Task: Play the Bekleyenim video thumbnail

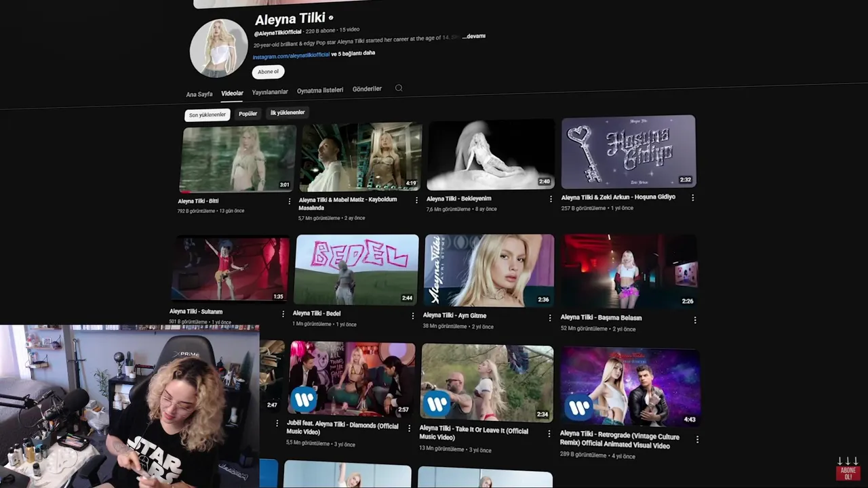Action: click(x=491, y=155)
